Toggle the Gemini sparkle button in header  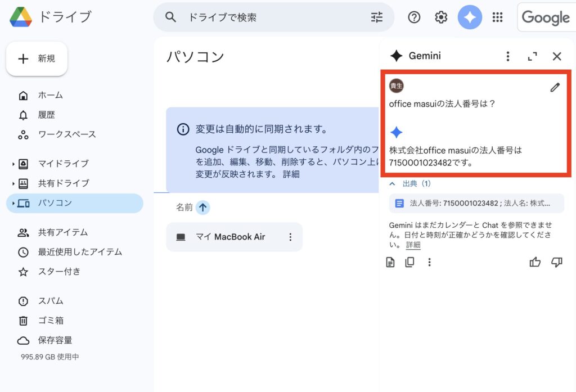tap(470, 17)
